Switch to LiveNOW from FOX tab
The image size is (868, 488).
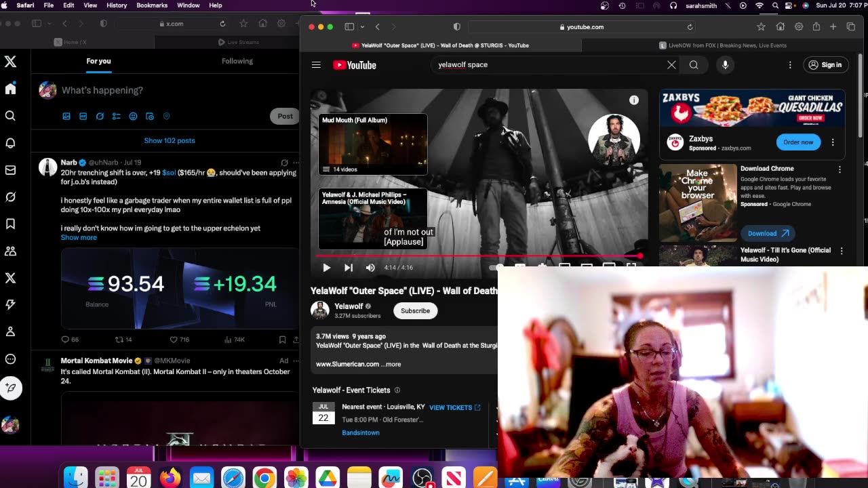click(x=723, y=45)
